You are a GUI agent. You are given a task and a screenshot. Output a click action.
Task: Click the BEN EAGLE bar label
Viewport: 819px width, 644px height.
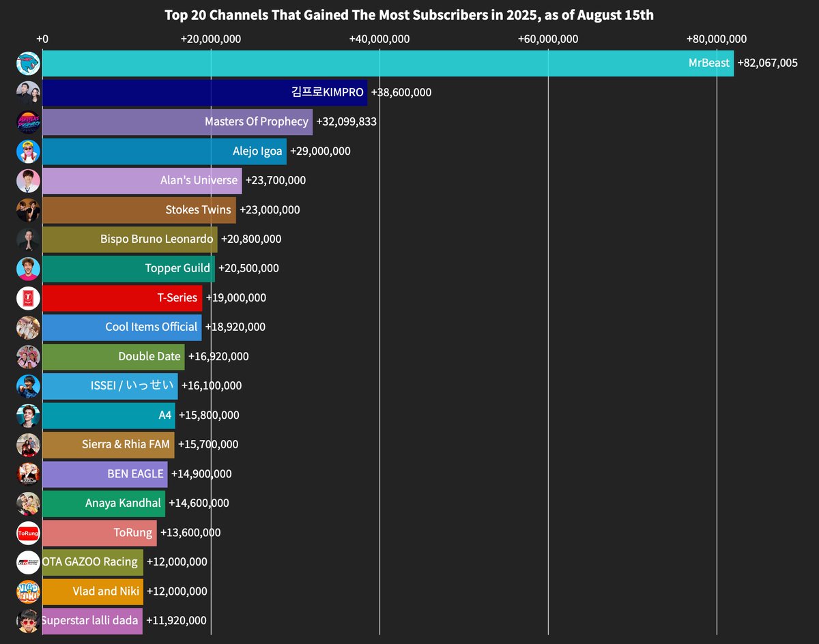click(x=136, y=473)
